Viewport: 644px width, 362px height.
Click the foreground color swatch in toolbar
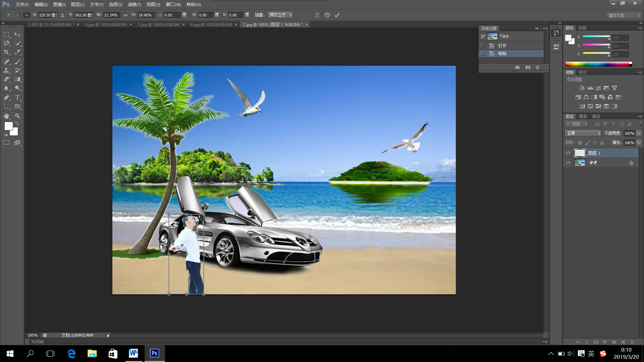8,126
